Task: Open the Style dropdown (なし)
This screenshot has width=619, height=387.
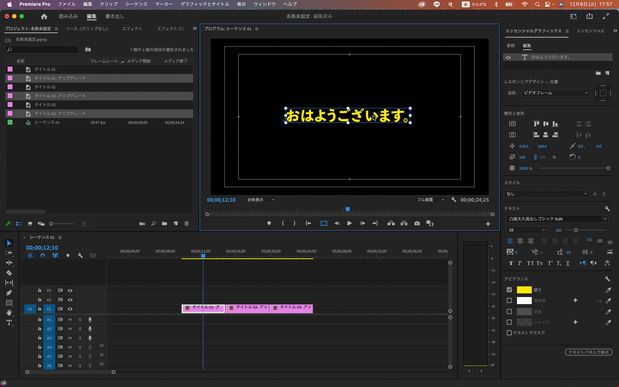Action: 547,194
